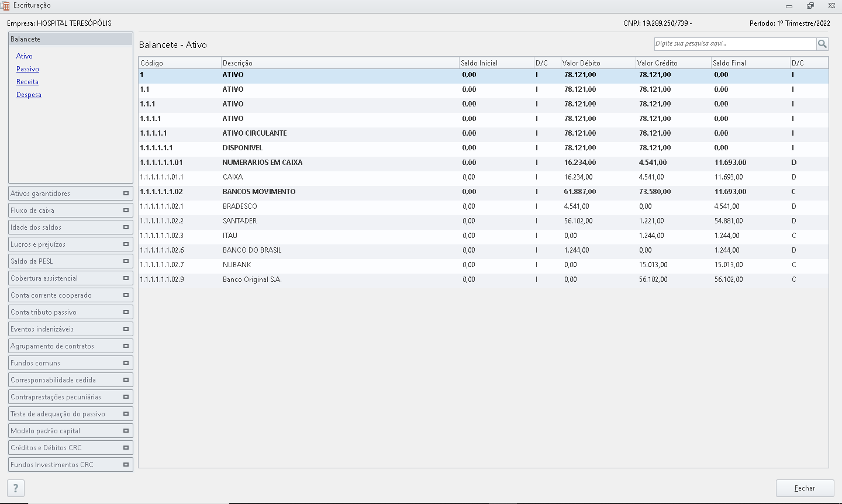Click the Eventos indenizáveis expand icon
This screenshot has height=504, width=842.
[126, 329]
